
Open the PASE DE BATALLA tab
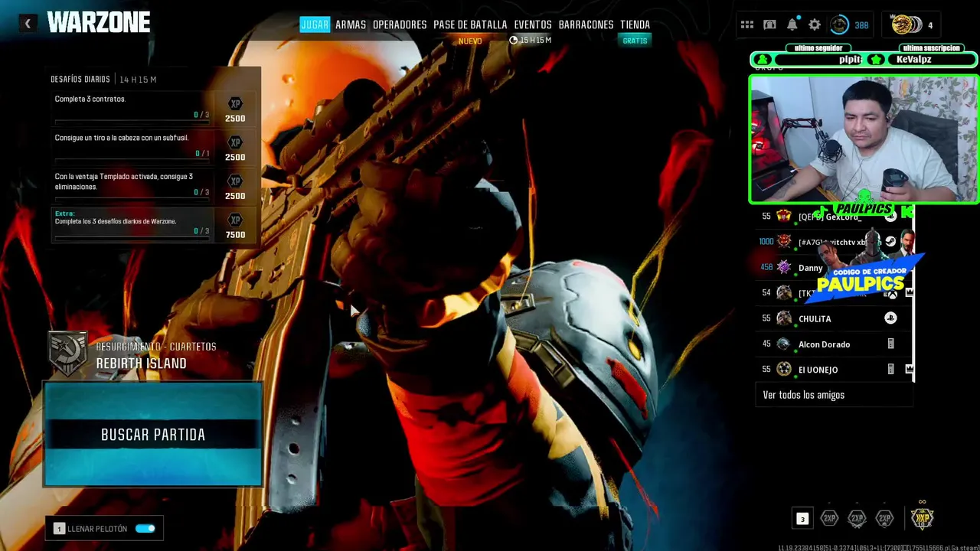[x=470, y=24]
